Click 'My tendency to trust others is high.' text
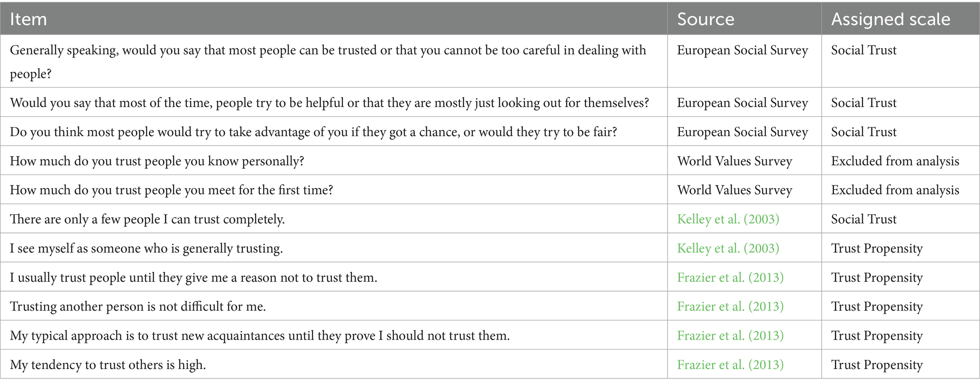This screenshot has height=387, width=980. pos(108,365)
